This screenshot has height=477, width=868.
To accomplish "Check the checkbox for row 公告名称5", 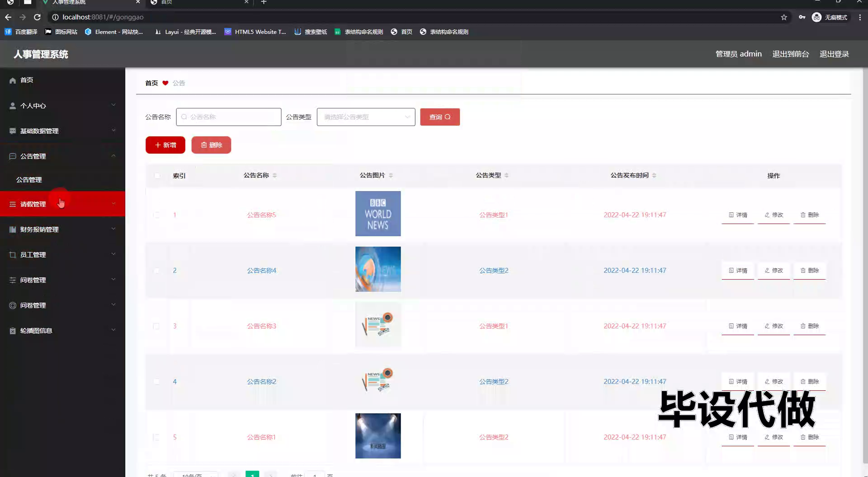I will [156, 215].
